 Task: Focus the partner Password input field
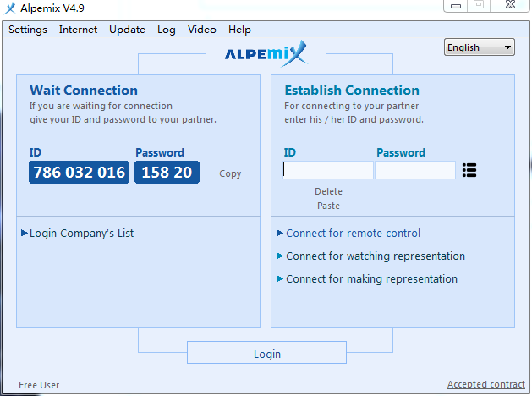[x=415, y=170]
